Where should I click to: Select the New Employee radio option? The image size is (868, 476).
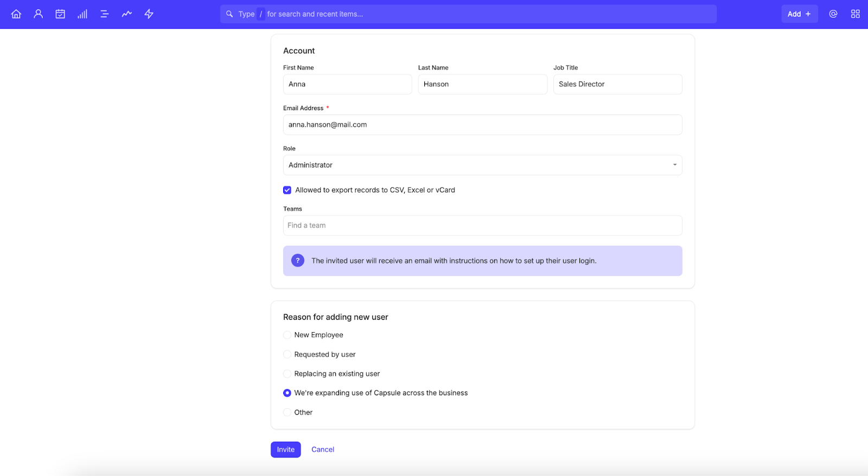287,335
